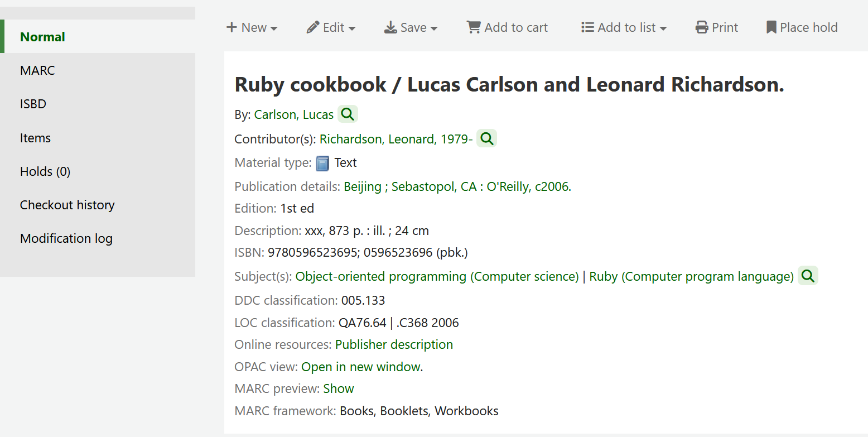Open the Publisher description link
Screen dimensions: 868x437
(394, 344)
